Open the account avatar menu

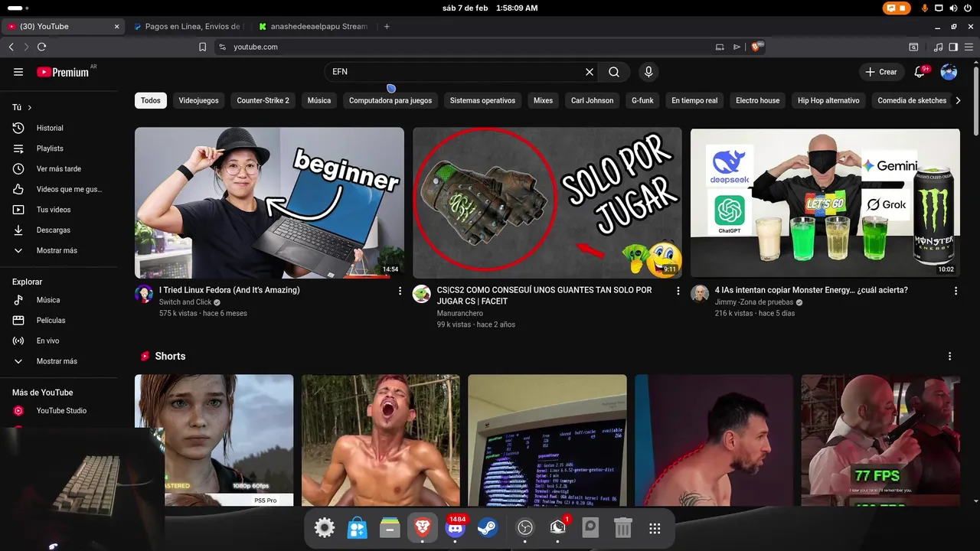(949, 72)
